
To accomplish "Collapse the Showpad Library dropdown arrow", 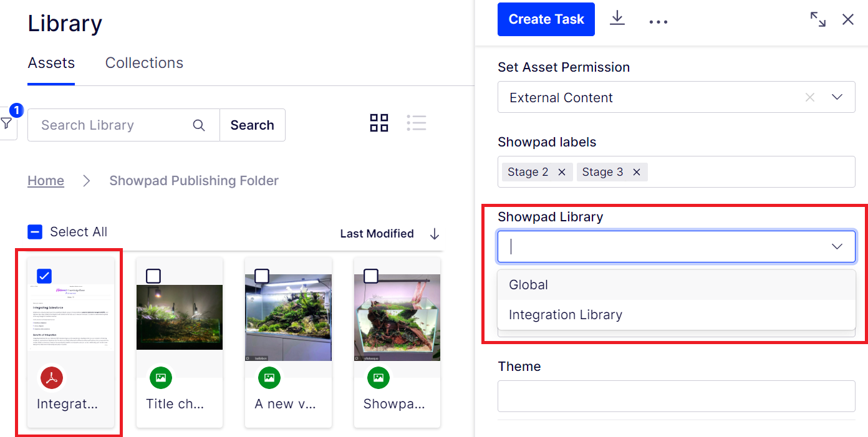I will tap(837, 247).
